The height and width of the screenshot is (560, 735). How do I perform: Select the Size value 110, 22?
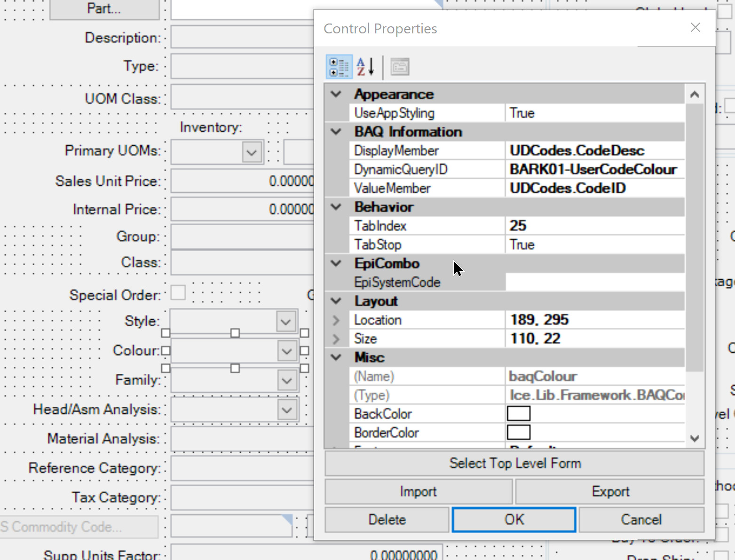point(595,339)
